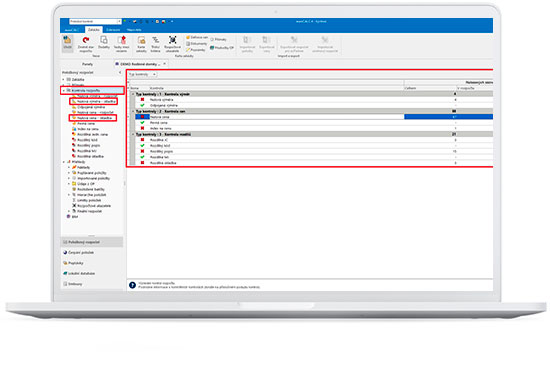
Task: Open Lokální databáze navigation button
Action: [x=92, y=273]
